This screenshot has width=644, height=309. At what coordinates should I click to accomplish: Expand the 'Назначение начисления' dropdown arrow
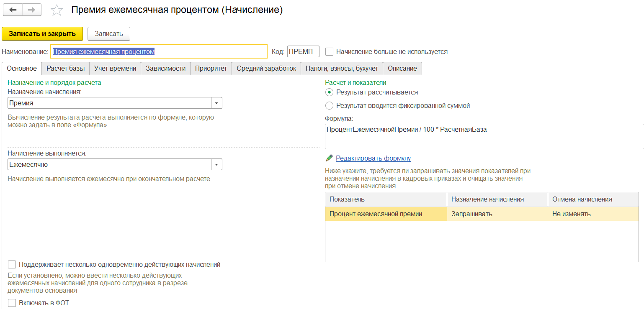tap(216, 103)
